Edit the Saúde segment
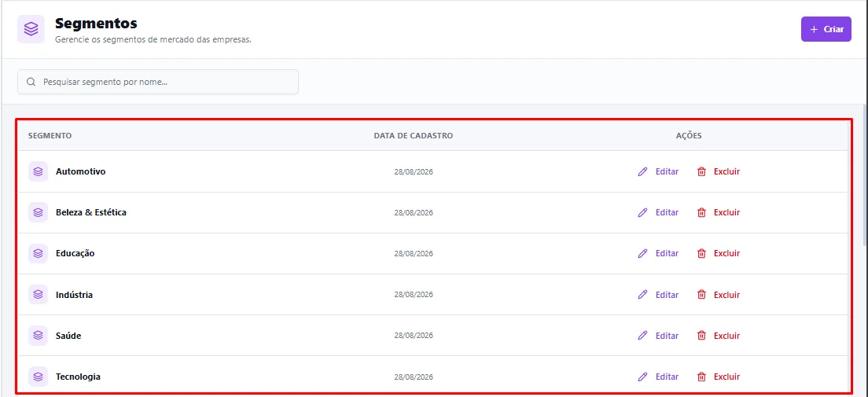The width and height of the screenshot is (868, 397). (658, 336)
